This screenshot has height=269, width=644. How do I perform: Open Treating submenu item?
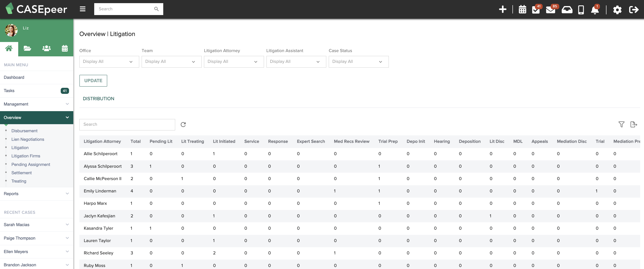[x=18, y=181]
